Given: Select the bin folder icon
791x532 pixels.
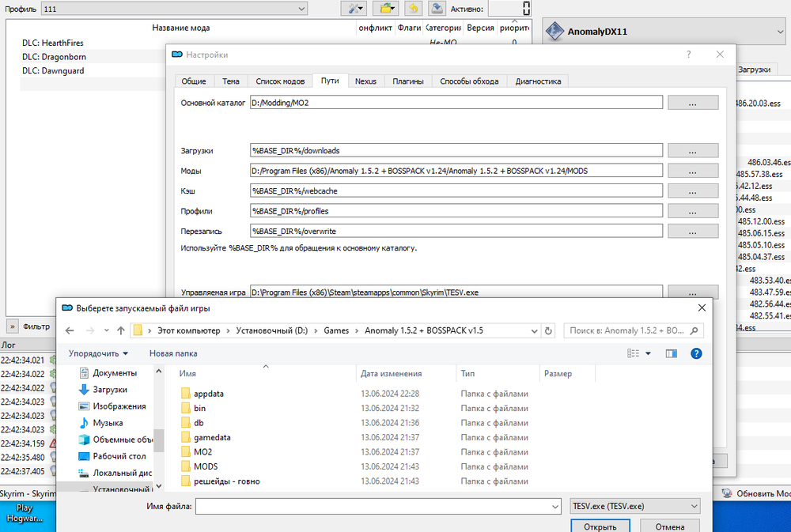Looking at the screenshot, I should point(186,409).
